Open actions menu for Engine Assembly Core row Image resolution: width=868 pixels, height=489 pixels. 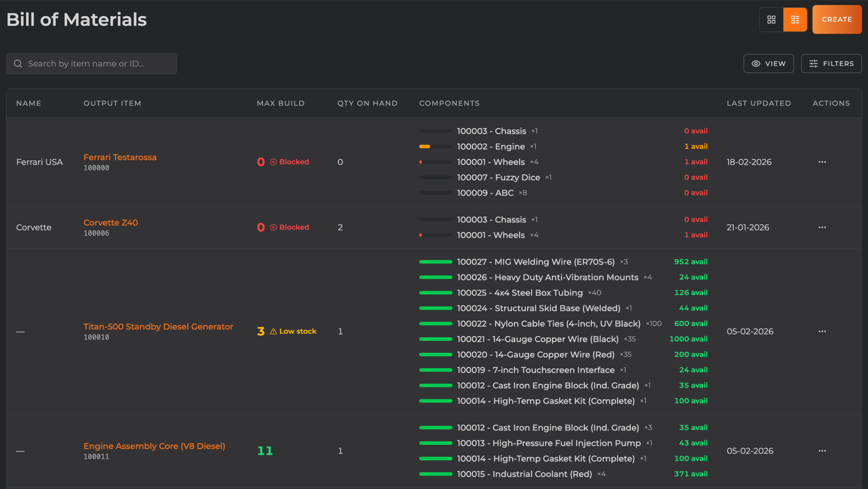(x=822, y=451)
